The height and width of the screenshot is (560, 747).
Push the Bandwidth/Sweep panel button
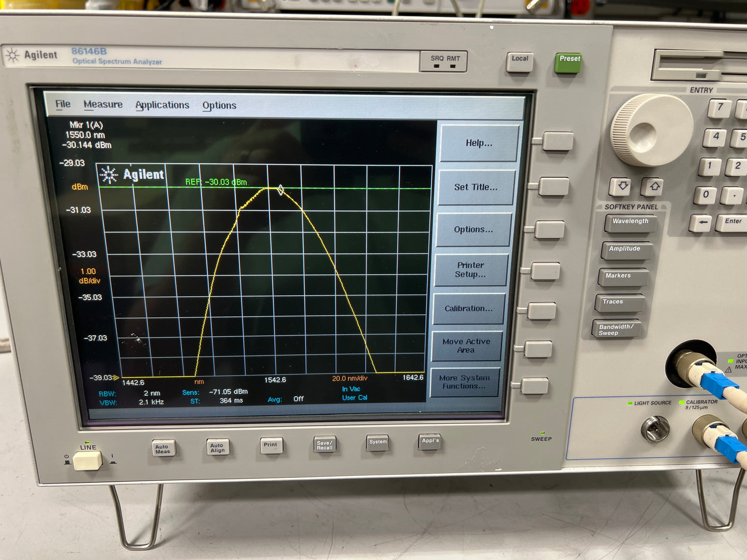616,329
